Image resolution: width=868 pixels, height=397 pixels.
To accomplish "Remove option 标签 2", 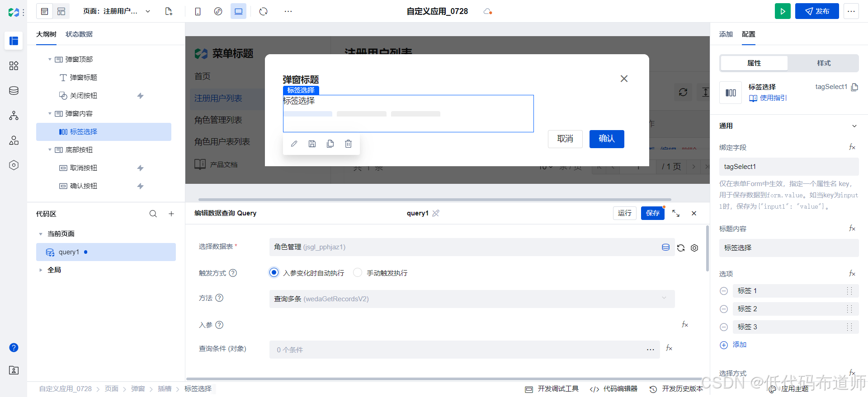I will coord(724,309).
